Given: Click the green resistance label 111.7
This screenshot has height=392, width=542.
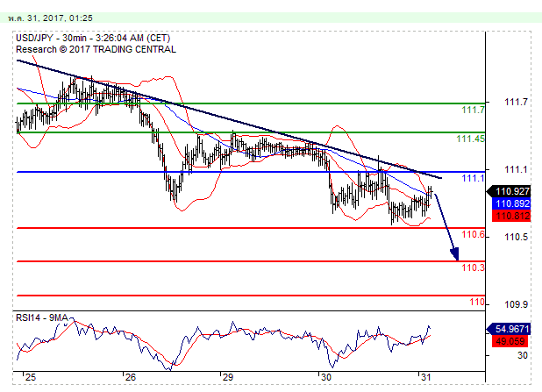Looking at the screenshot, I should (x=474, y=110).
